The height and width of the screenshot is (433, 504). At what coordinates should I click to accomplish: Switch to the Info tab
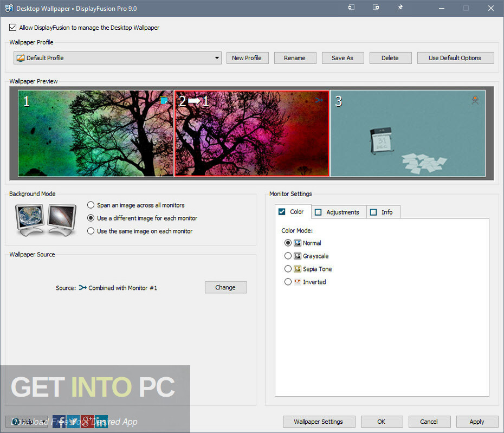[384, 212]
